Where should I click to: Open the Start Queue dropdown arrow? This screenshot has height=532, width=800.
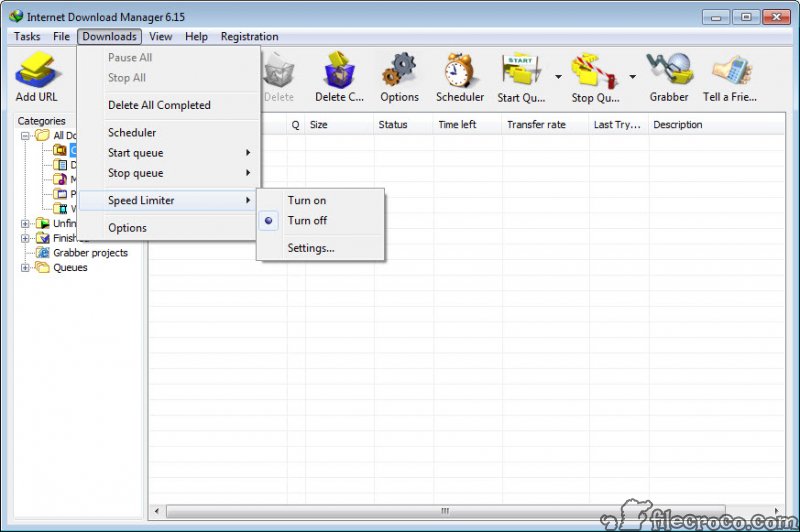(x=558, y=77)
